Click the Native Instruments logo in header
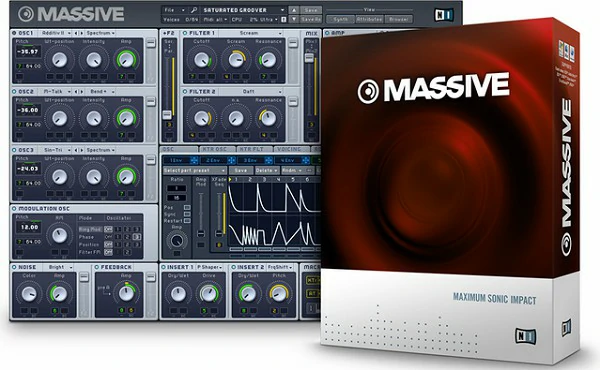 [444, 15]
